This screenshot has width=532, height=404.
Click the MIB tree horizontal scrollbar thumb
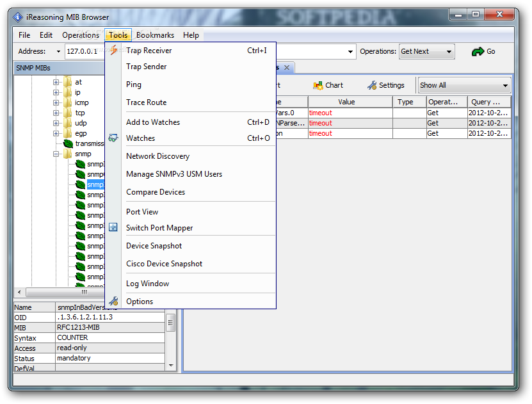pos(65,292)
